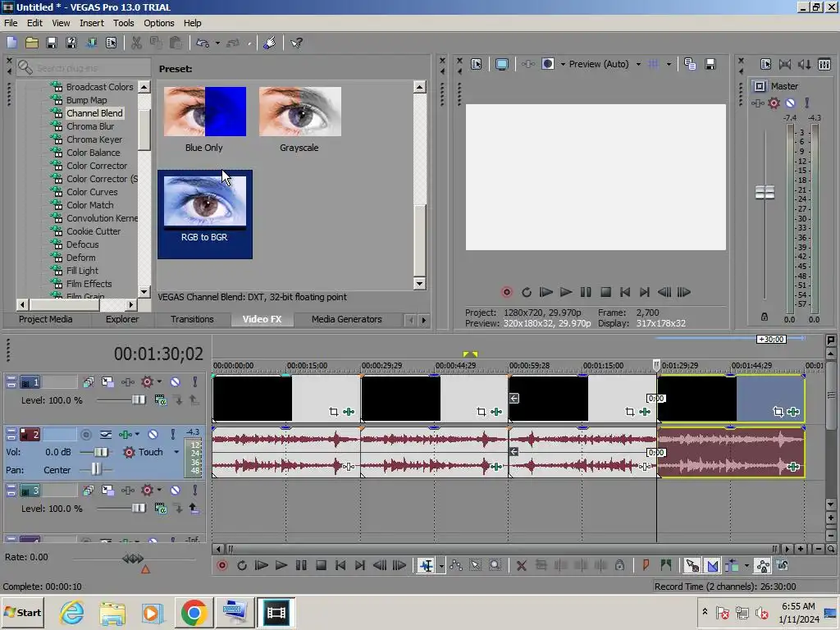Click event FX icon on first video clip

(349, 412)
